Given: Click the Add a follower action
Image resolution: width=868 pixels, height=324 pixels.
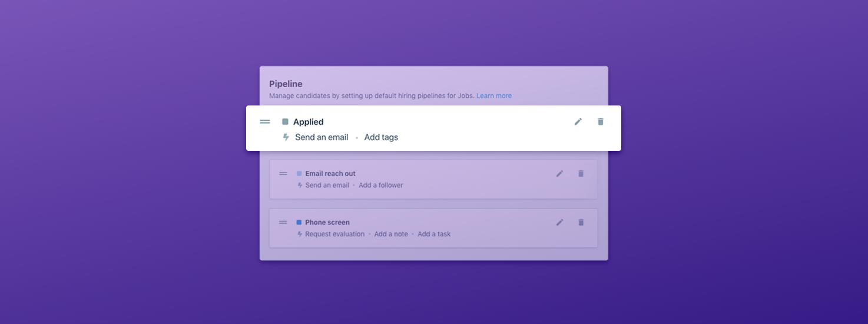Looking at the screenshot, I should coord(381,185).
